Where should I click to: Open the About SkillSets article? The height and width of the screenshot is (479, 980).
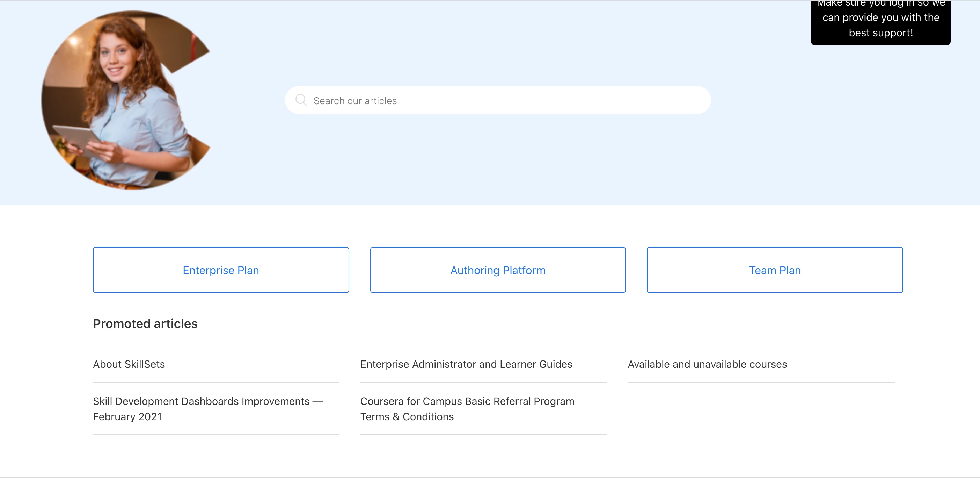click(x=129, y=364)
